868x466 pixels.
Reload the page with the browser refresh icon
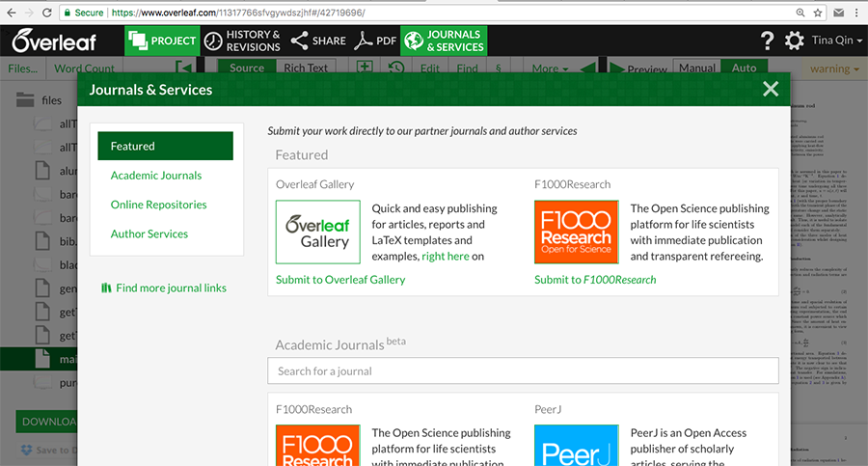[x=47, y=13]
